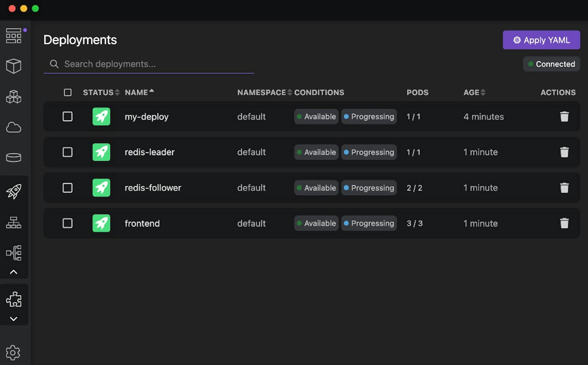Open the cluster overview dashboard icon
The width and height of the screenshot is (588, 365).
tap(13, 36)
